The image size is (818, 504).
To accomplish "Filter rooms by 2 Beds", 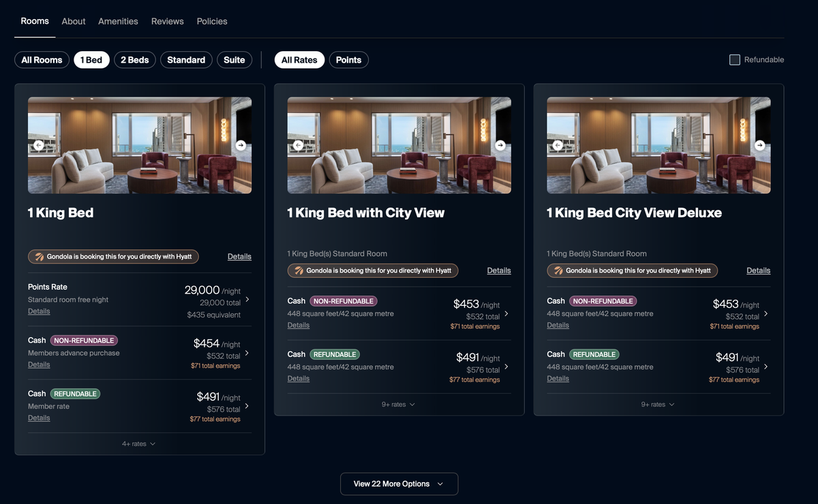I will (x=135, y=60).
